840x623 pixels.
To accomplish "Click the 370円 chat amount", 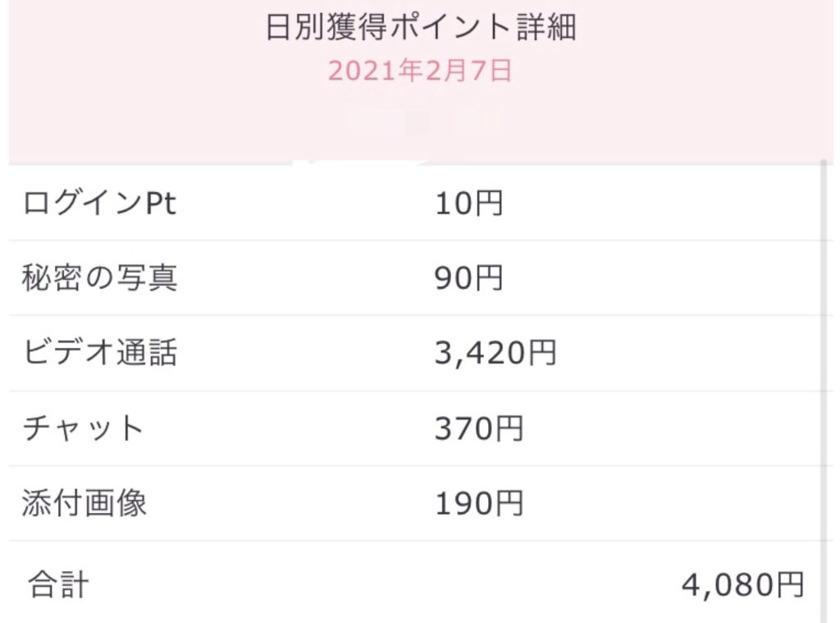I will coord(478,428).
